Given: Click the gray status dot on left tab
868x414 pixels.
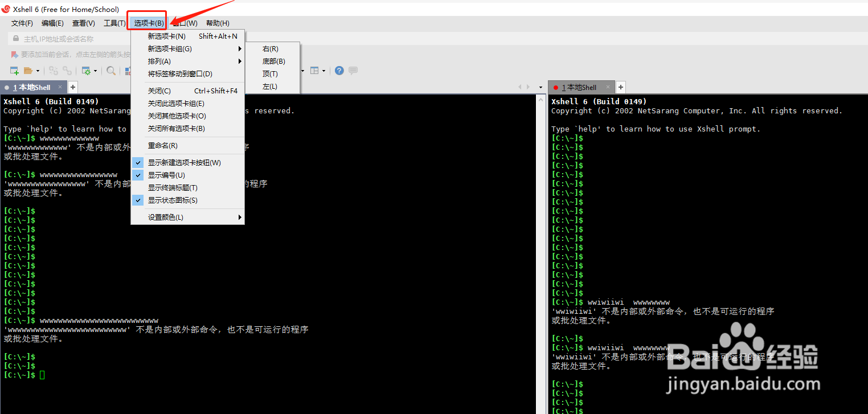Looking at the screenshot, I should [x=7, y=88].
